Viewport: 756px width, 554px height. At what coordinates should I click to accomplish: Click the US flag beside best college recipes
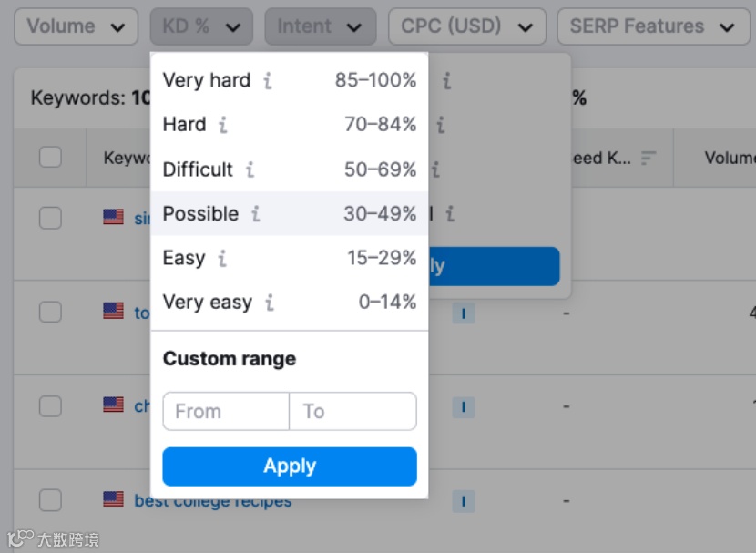tap(113, 498)
